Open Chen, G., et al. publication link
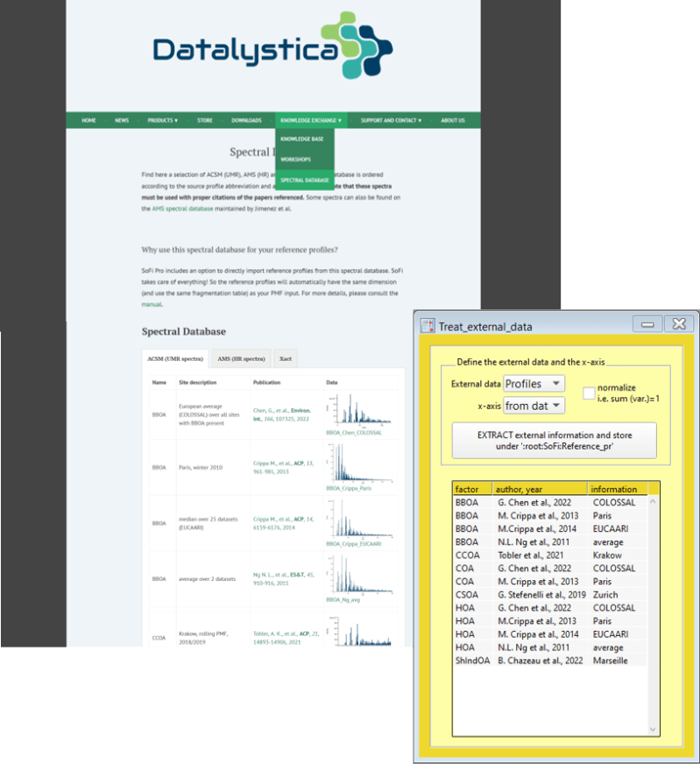The image size is (700, 764). click(282, 414)
